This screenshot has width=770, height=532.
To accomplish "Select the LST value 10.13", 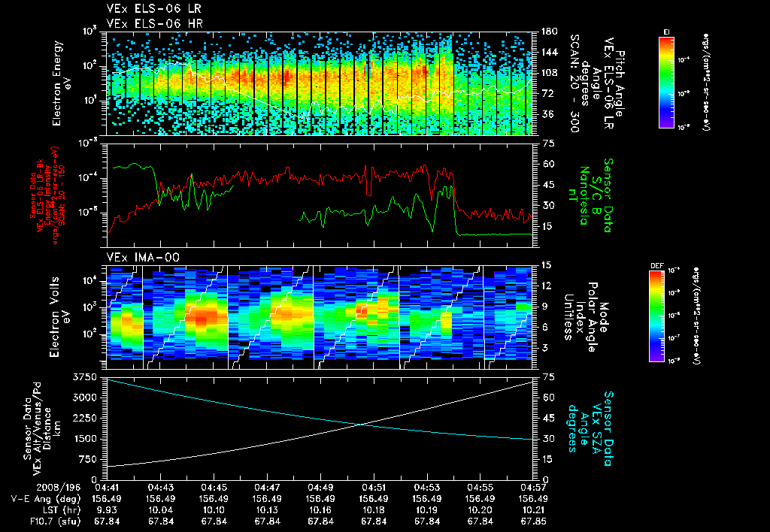I will coord(267,510).
